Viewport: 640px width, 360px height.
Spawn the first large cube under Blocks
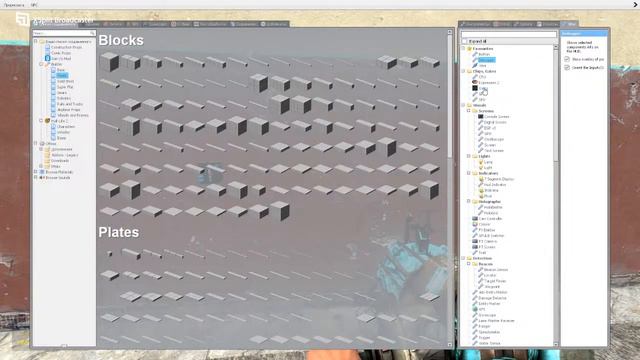(109, 62)
